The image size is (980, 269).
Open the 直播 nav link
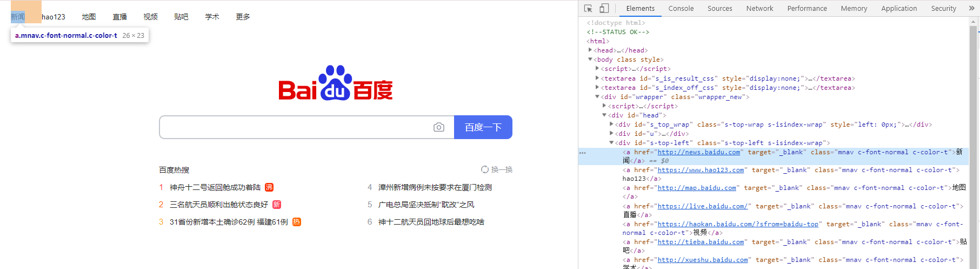tap(120, 17)
